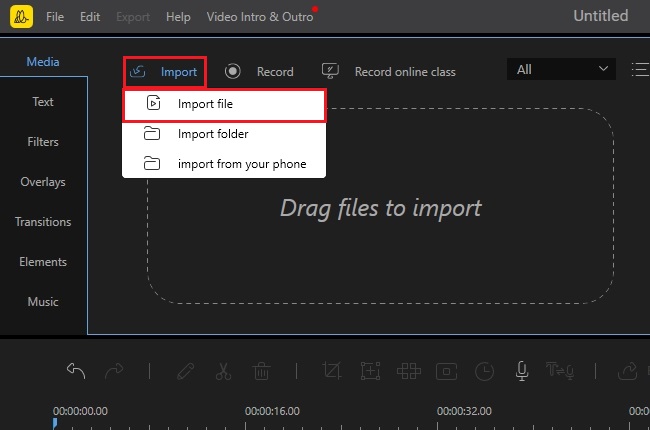Image resolution: width=650 pixels, height=430 pixels.
Task: Switch to the Media tab
Action: tap(43, 62)
